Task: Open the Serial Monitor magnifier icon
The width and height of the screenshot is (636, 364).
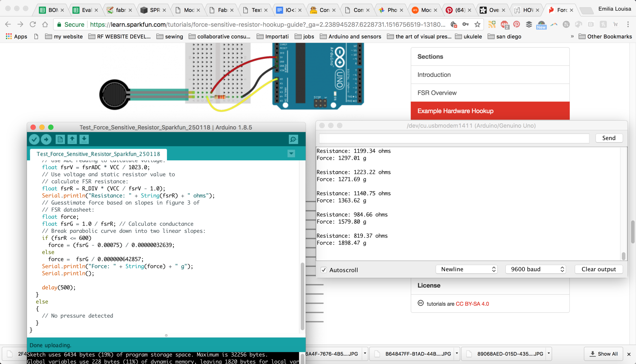Action: (x=293, y=139)
